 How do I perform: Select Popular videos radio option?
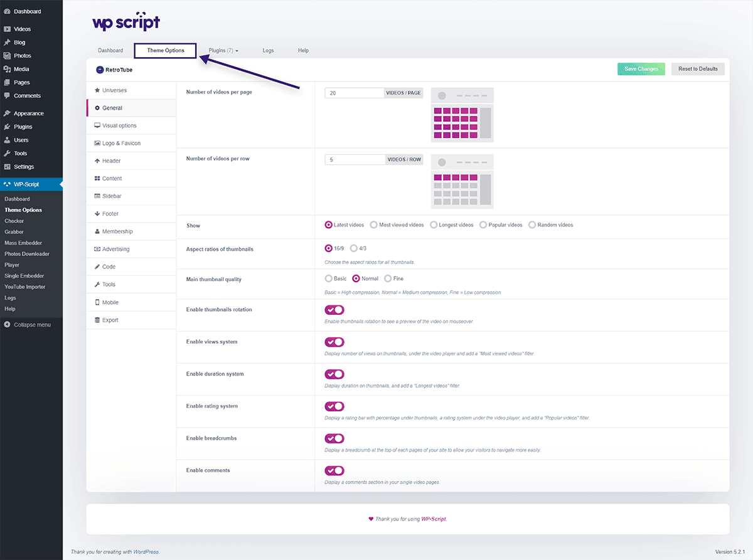tap(483, 225)
